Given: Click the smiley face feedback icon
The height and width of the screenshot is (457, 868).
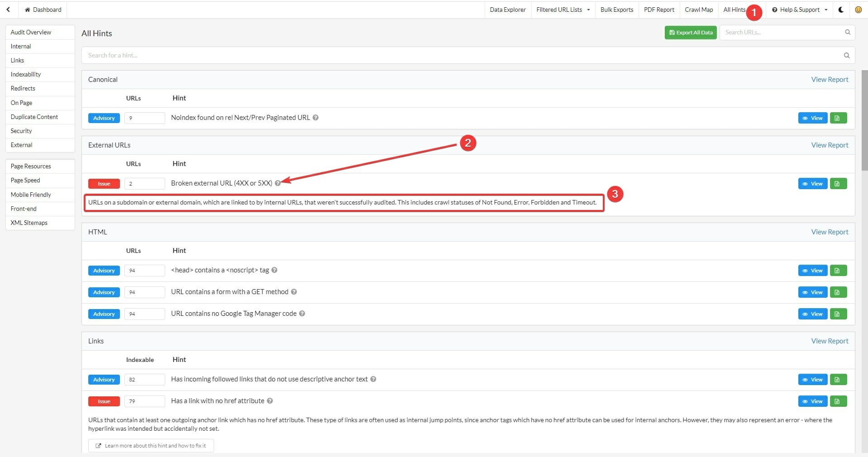Looking at the screenshot, I should [x=858, y=10].
